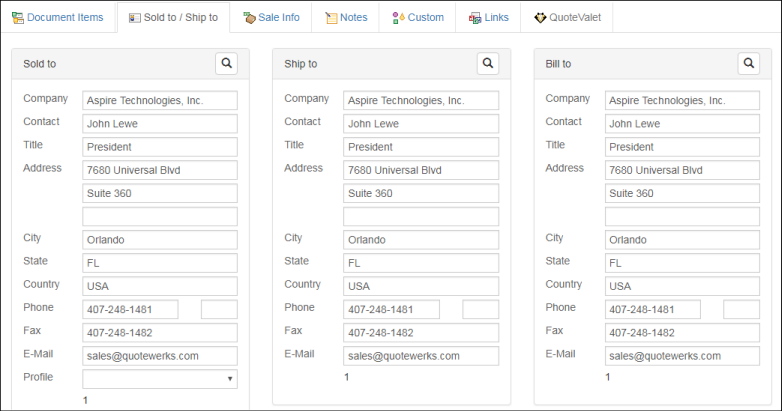The height and width of the screenshot is (411, 782).
Task: Edit the Sold to City field
Action: coord(160,239)
